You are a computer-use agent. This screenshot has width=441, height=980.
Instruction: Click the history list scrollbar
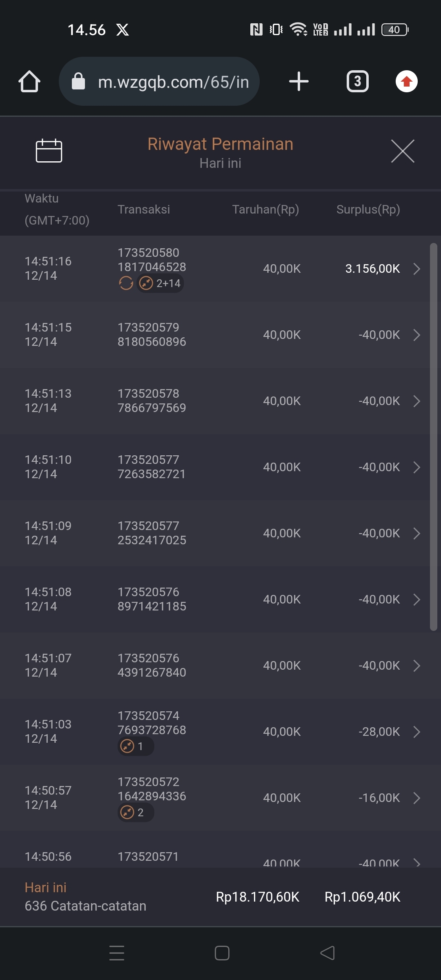[434, 437]
